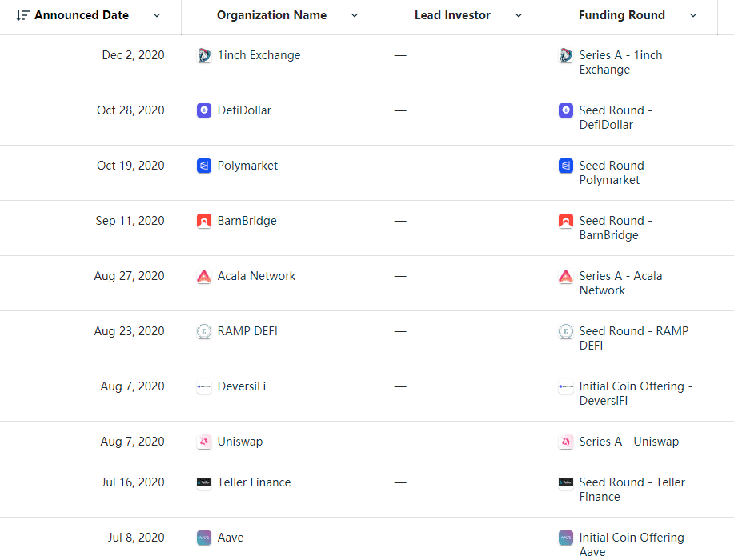Viewport: 734px width, 560px height.
Task: Open the Organization Name column dropdown chevron
Action: tap(355, 15)
